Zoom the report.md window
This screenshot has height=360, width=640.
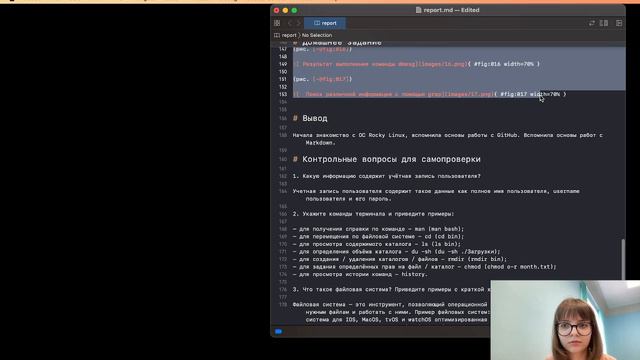(x=294, y=10)
